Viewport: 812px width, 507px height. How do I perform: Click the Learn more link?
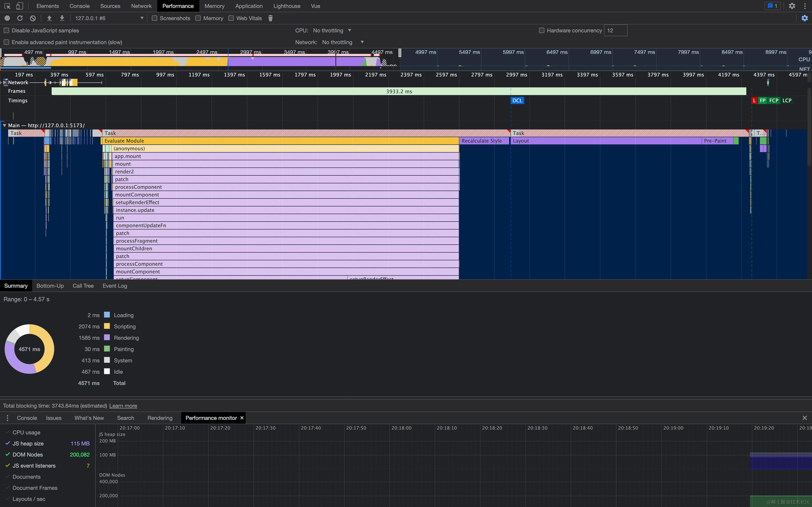[x=123, y=406]
